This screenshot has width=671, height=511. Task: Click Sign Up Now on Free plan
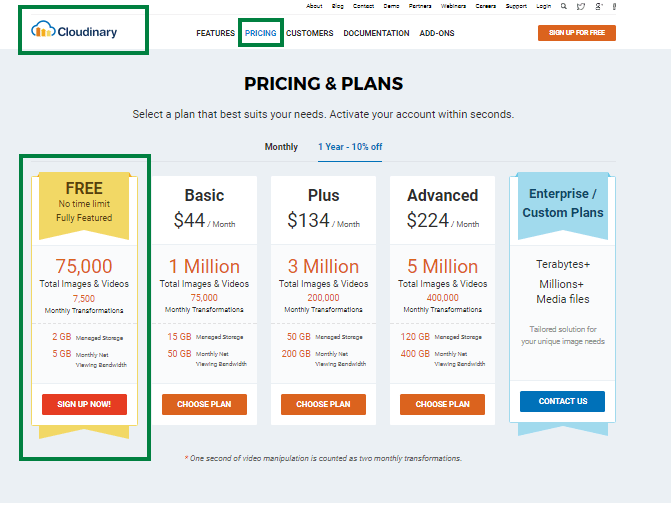click(x=84, y=404)
